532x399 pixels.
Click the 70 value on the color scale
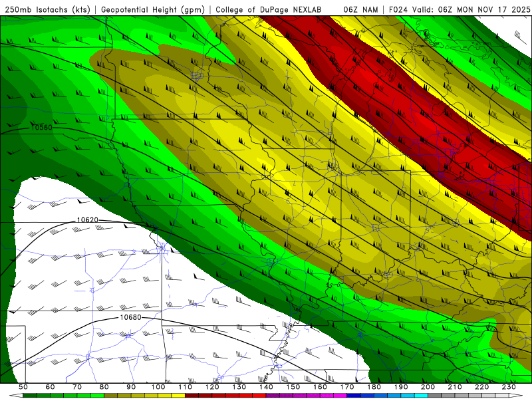pos(77,387)
